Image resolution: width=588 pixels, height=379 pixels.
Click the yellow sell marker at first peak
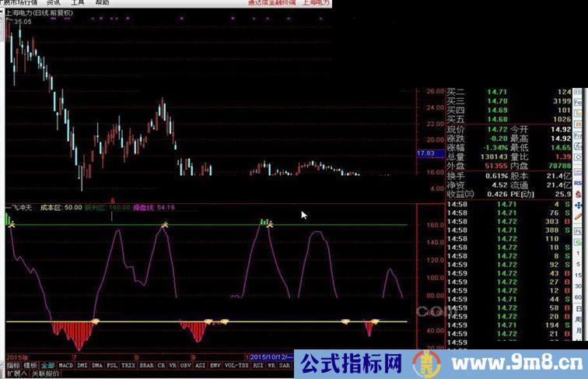click(x=12, y=225)
